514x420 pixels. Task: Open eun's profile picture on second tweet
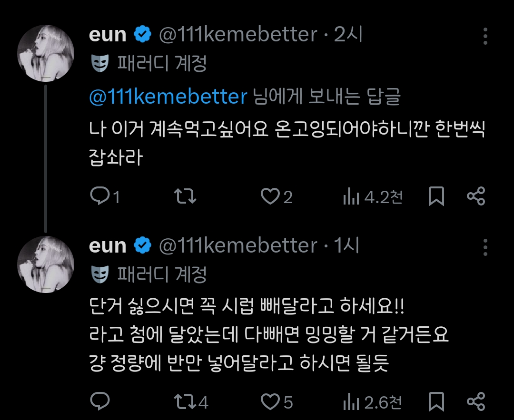point(46,264)
